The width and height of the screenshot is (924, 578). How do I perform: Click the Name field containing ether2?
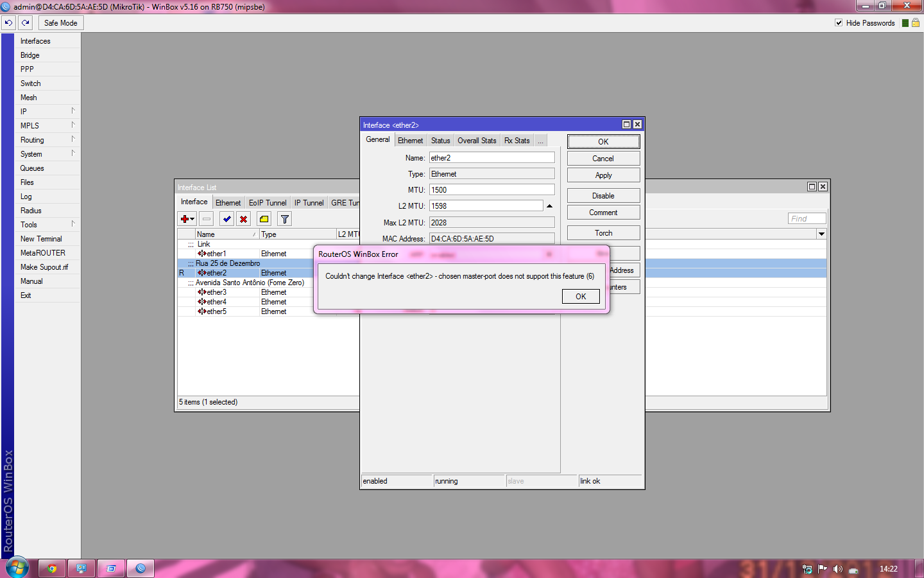492,158
